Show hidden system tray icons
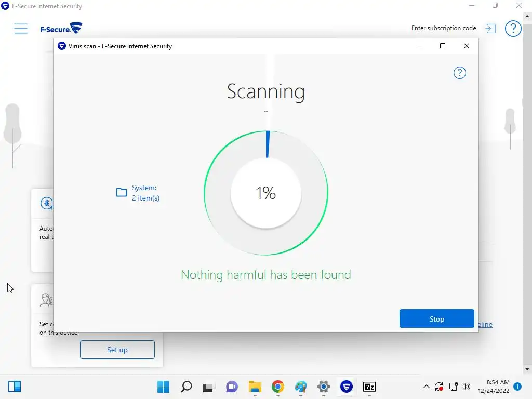532x399 pixels. [427, 387]
